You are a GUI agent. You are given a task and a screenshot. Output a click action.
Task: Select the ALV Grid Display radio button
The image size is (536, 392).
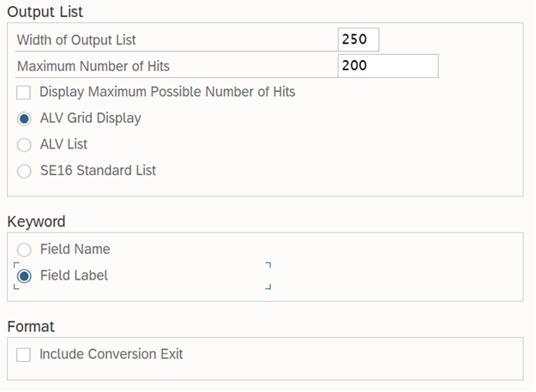24,118
